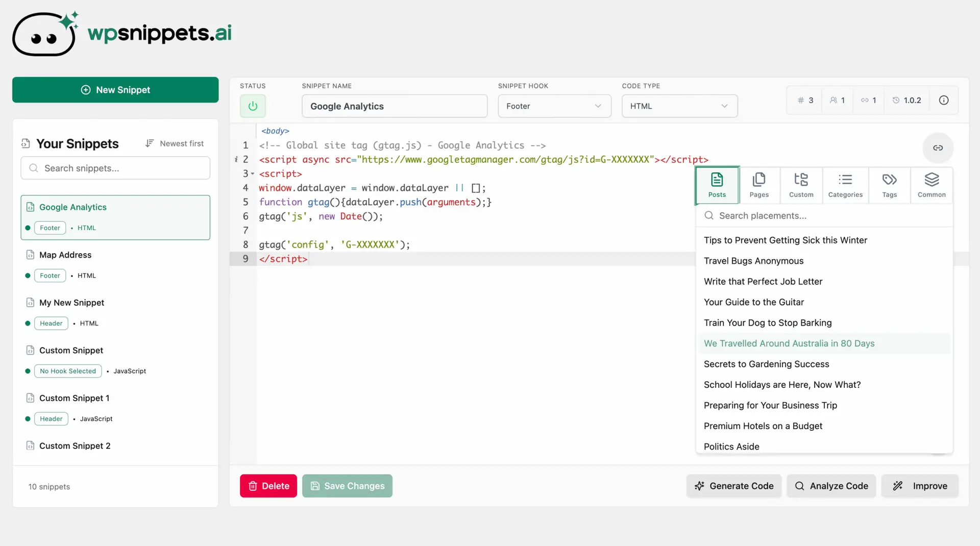The image size is (980, 546).
Task: Switch to the Posts placement tab
Action: click(717, 185)
